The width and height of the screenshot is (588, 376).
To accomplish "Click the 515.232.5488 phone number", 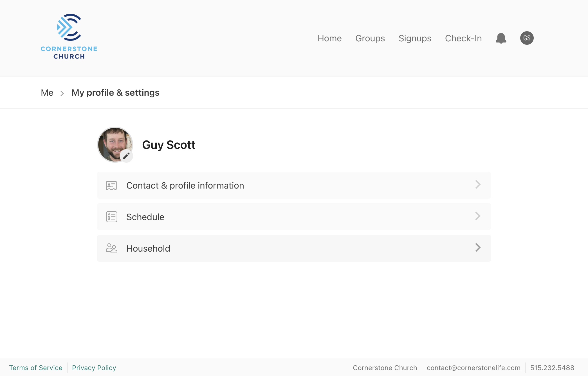I will [x=552, y=368].
